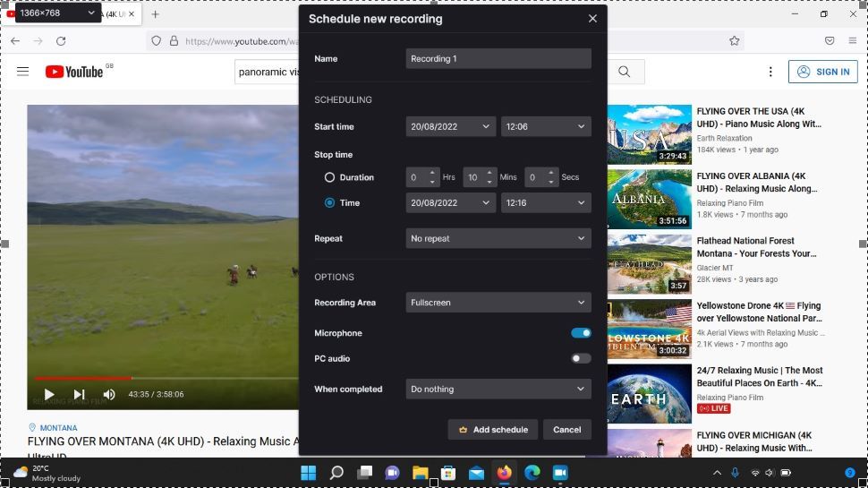
Task: Open YouTube settings three-dot menu
Action: coord(770,72)
